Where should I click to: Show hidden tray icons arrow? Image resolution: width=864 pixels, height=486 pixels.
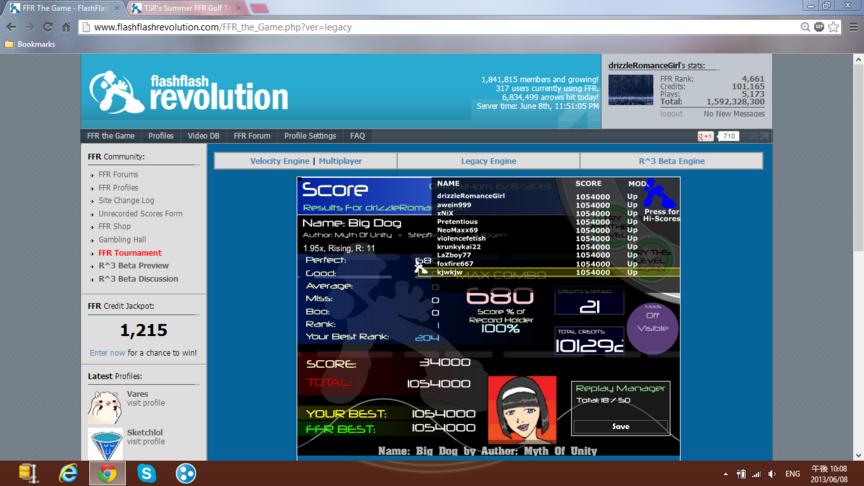[726, 474]
